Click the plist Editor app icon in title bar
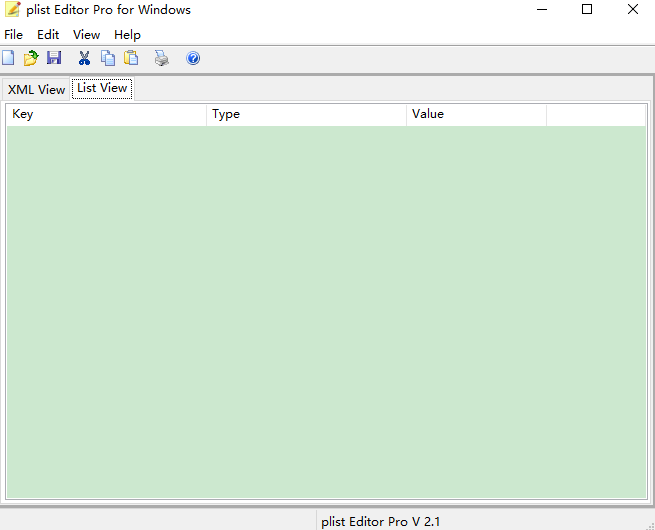 click(13, 9)
